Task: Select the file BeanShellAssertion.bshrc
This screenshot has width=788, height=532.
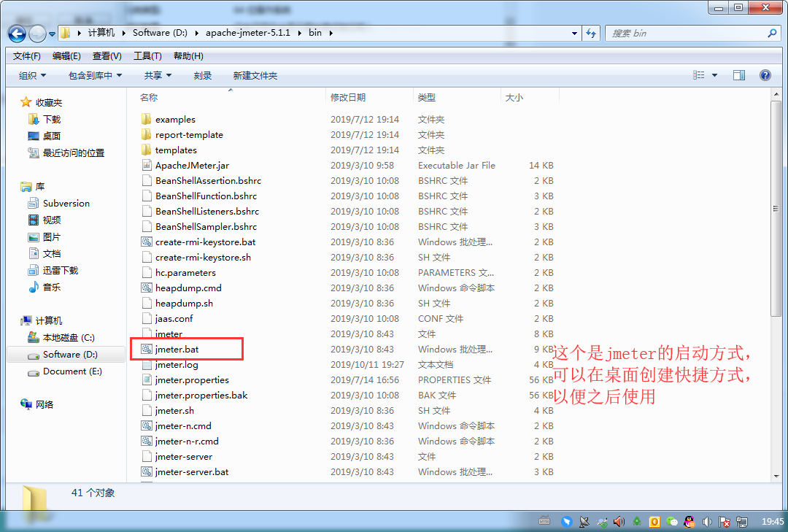Action: coord(208,180)
